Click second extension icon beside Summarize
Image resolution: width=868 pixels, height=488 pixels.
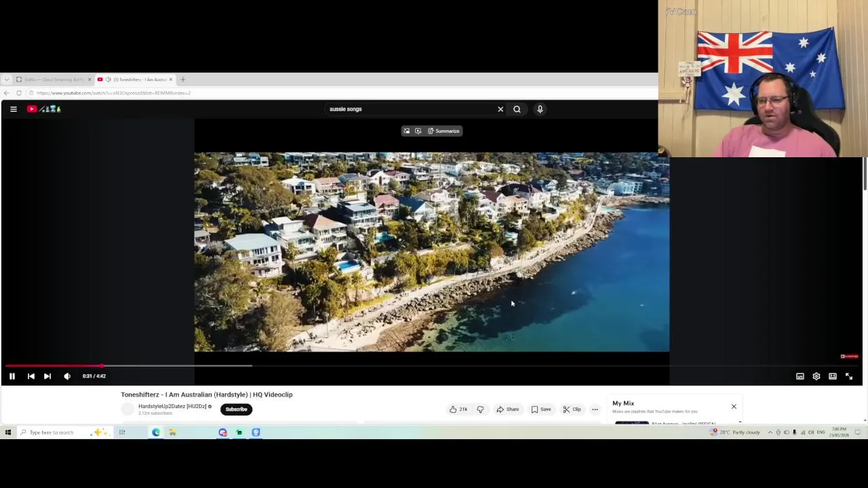pyautogui.click(x=418, y=131)
